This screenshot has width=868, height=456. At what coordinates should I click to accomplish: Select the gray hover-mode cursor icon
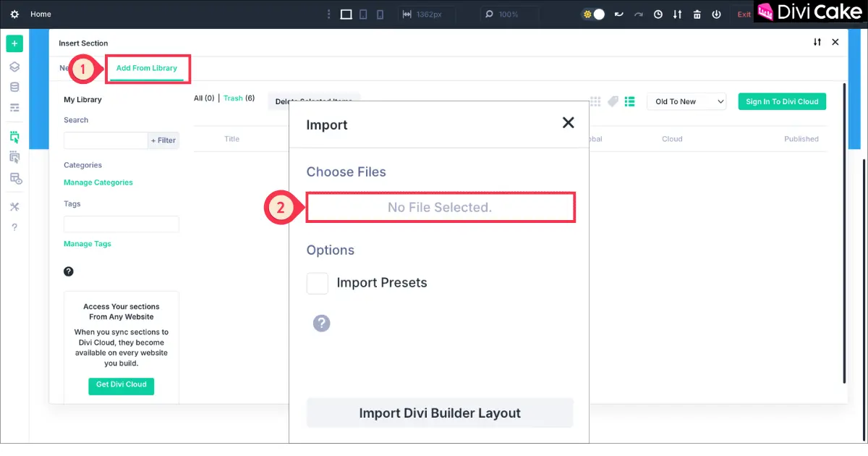(14, 157)
